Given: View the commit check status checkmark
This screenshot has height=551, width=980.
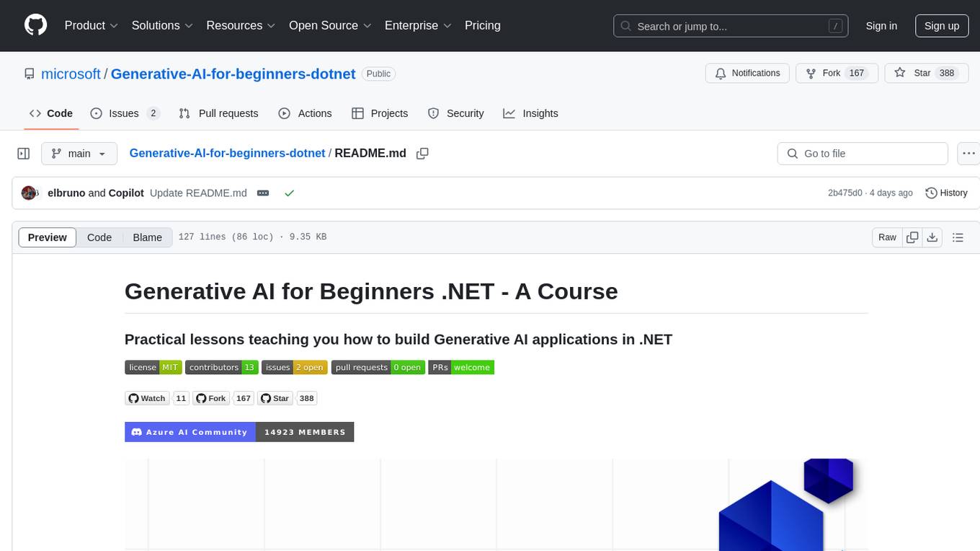Looking at the screenshot, I should point(289,193).
